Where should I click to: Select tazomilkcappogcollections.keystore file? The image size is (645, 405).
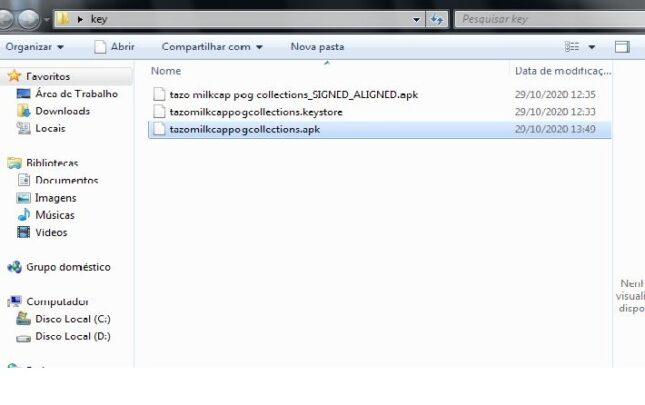(256, 112)
